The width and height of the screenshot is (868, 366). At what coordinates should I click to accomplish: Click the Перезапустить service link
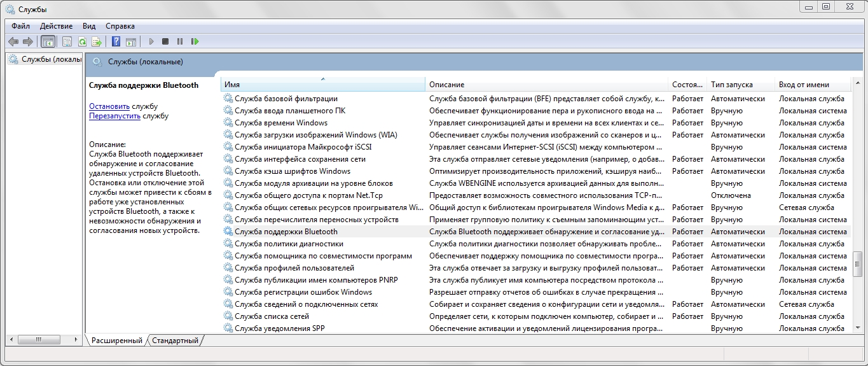114,116
